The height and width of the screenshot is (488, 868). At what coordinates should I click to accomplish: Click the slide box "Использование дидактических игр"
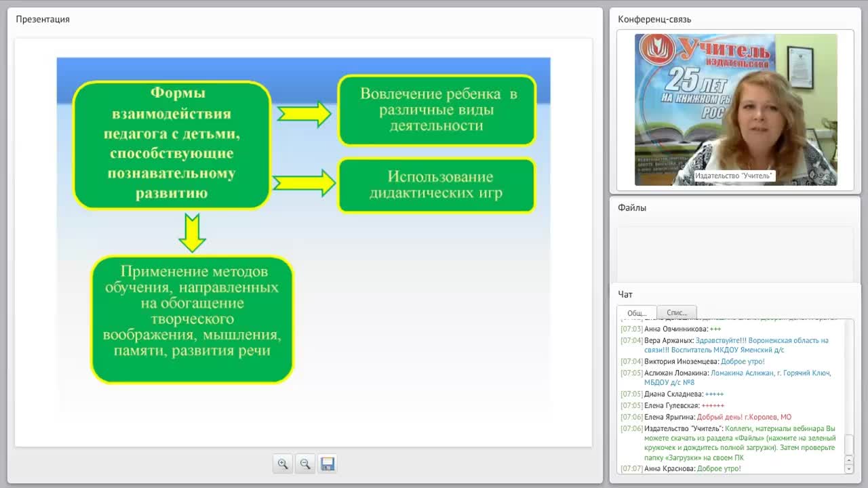(x=437, y=185)
